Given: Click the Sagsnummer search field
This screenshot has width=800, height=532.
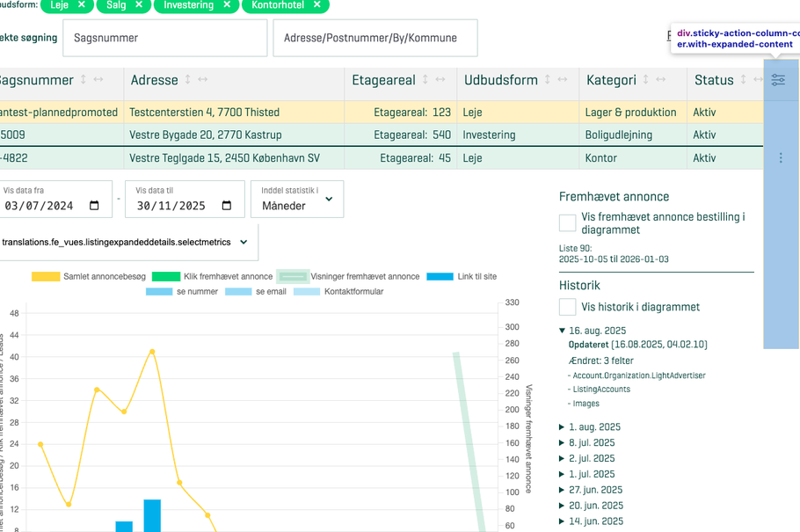Looking at the screenshot, I should 164,38.
